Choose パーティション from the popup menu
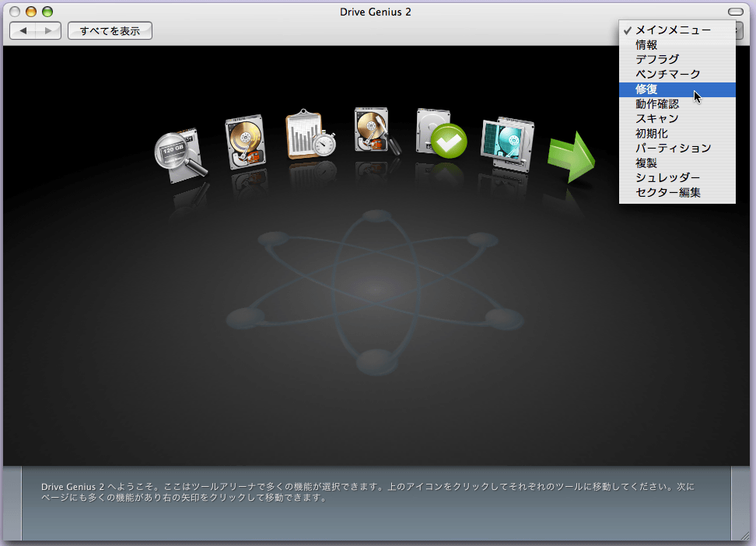 677,148
